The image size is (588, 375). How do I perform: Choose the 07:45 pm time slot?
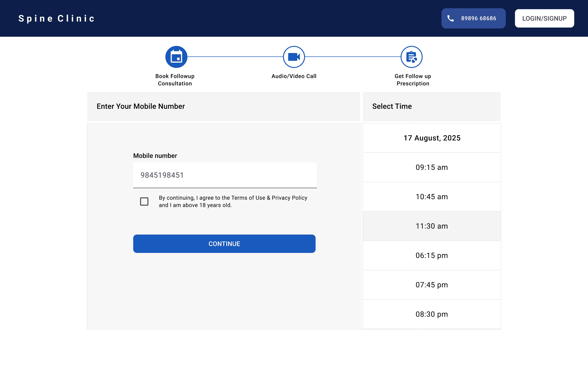[x=432, y=285]
